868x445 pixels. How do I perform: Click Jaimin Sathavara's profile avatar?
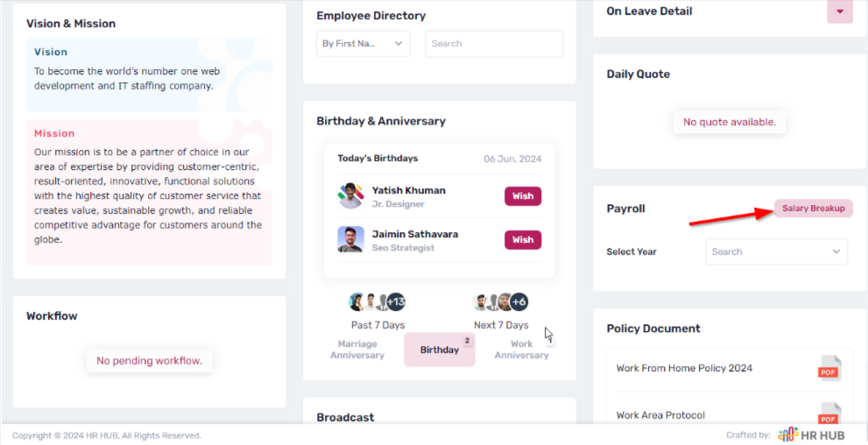(x=351, y=239)
